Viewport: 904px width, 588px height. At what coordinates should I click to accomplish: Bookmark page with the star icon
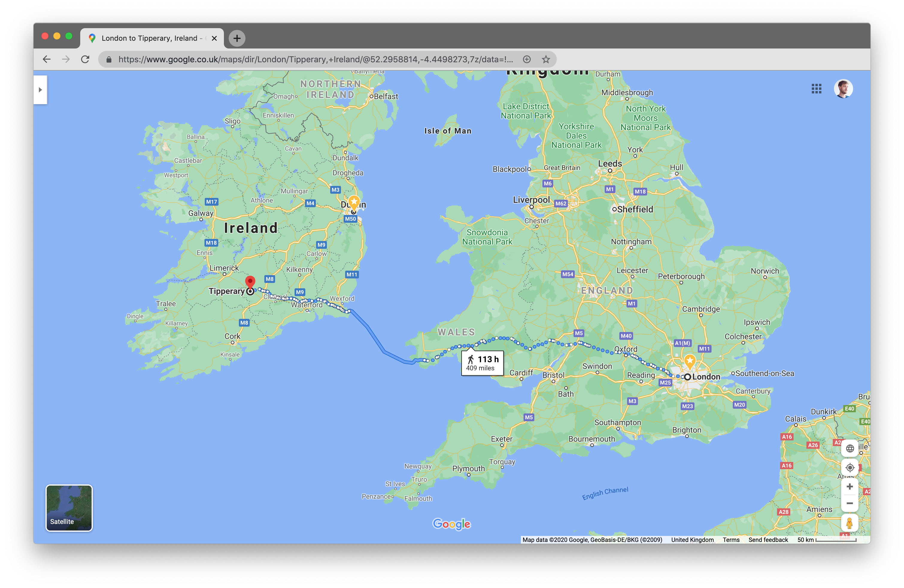point(546,59)
